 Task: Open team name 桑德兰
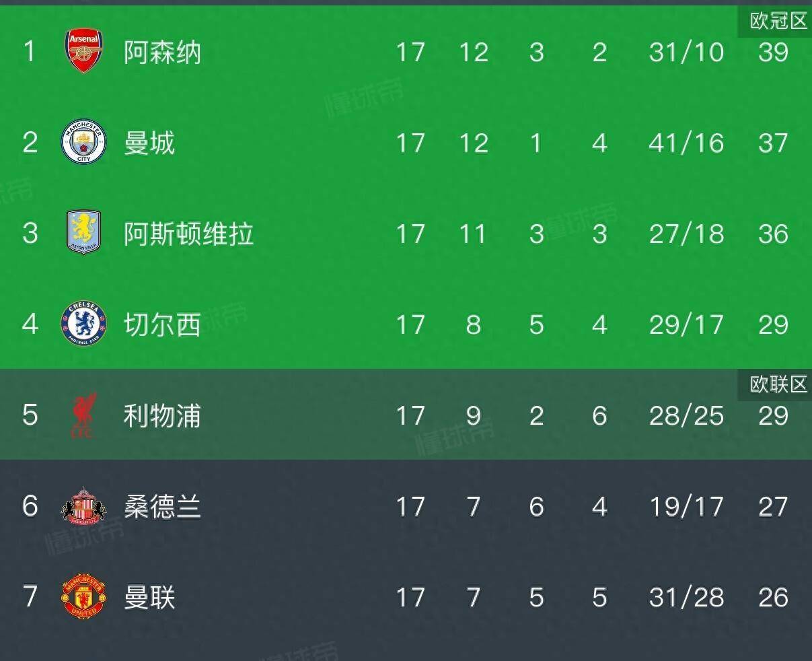(162, 506)
